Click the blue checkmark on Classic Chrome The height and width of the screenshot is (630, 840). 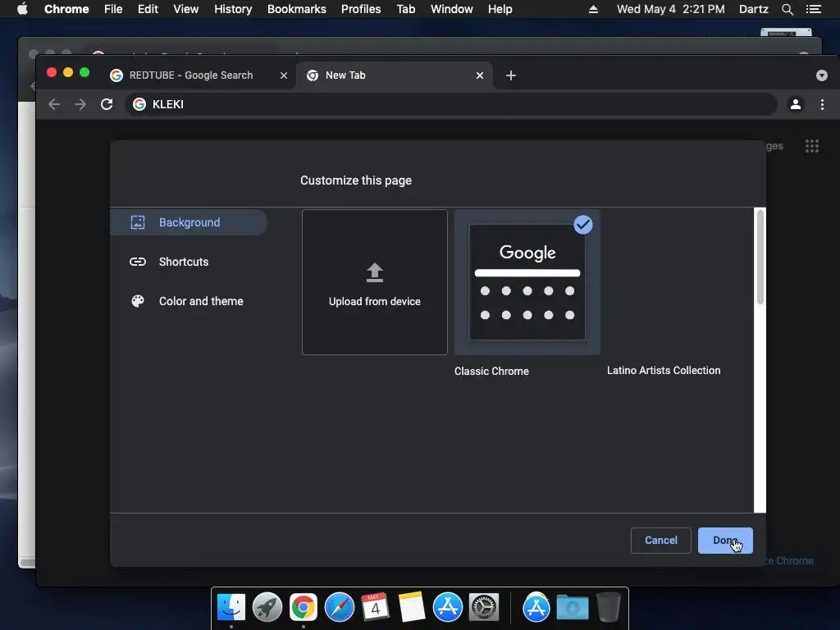click(583, 225)
